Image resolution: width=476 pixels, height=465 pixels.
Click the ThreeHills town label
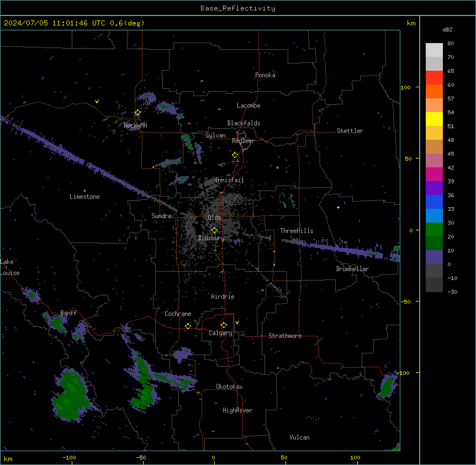tap(297, 231)
